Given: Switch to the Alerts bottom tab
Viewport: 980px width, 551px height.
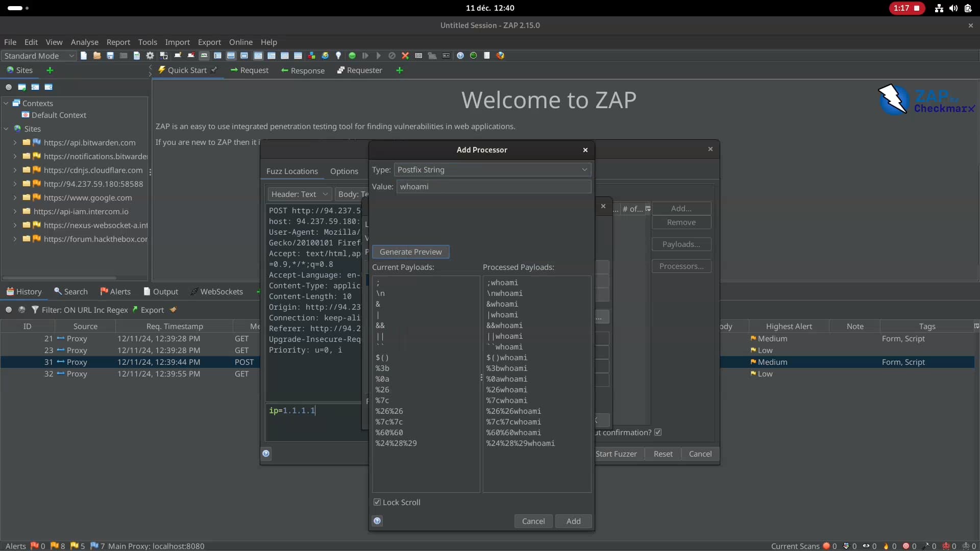Looking at the screenshot, I should 115,291.
